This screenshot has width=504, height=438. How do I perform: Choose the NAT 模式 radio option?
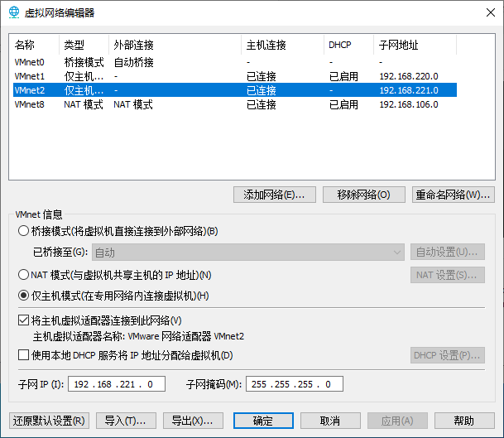[x=23, y=275]
